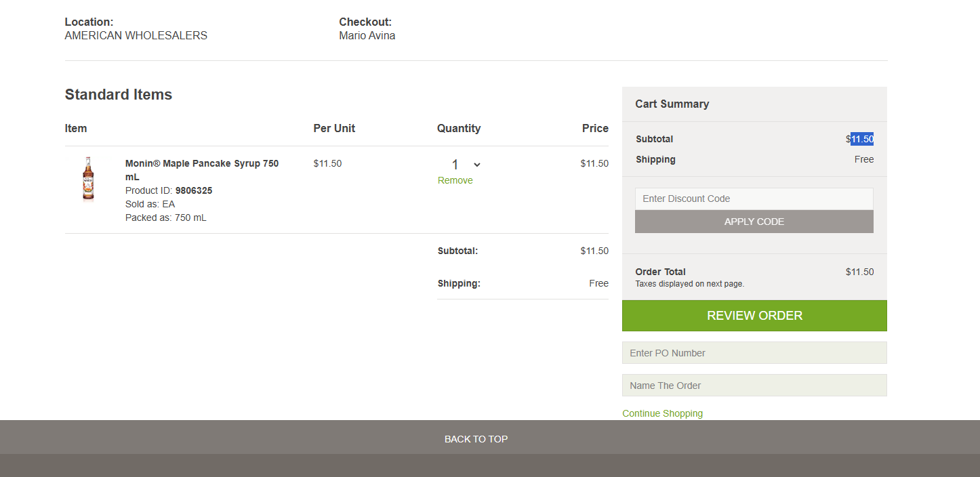This screenshot has width=980, height=477.
Task: Remove the Monin syrup from the cart
Action: pyautogui.click(x=455, y=180)
